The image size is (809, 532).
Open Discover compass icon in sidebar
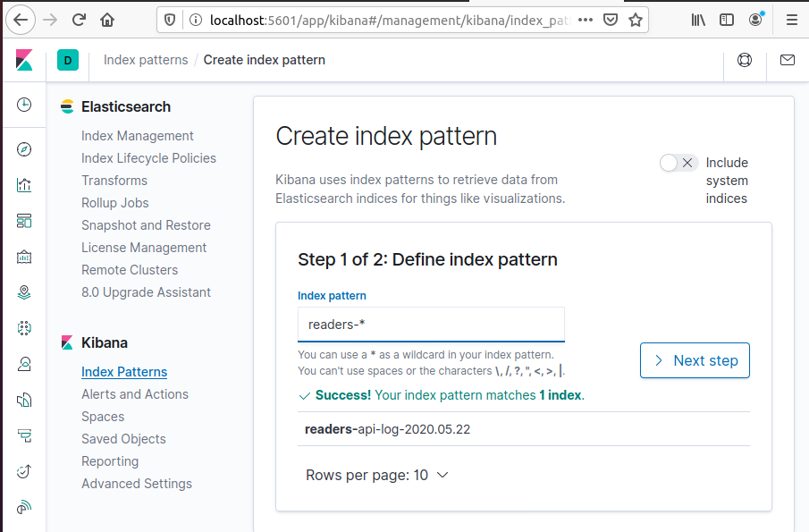click(24, 149)
